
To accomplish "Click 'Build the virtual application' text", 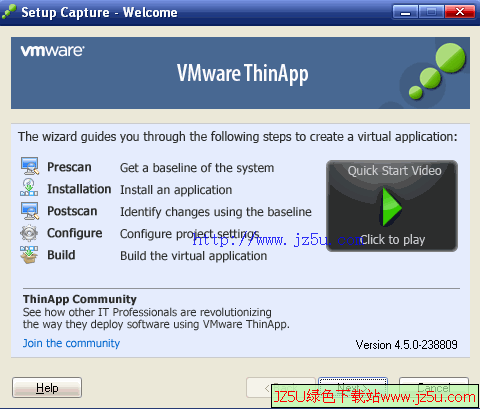I will coord(193,256).
